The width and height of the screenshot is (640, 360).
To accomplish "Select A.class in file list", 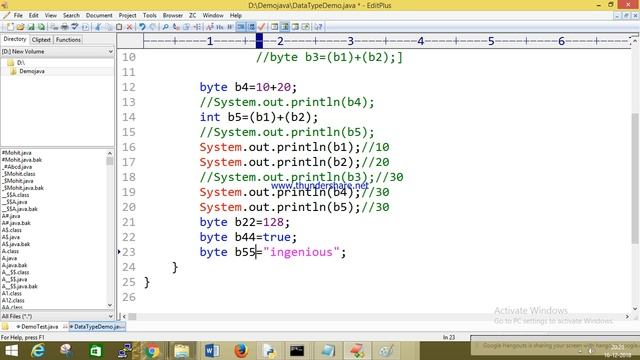I will (10, 251).
